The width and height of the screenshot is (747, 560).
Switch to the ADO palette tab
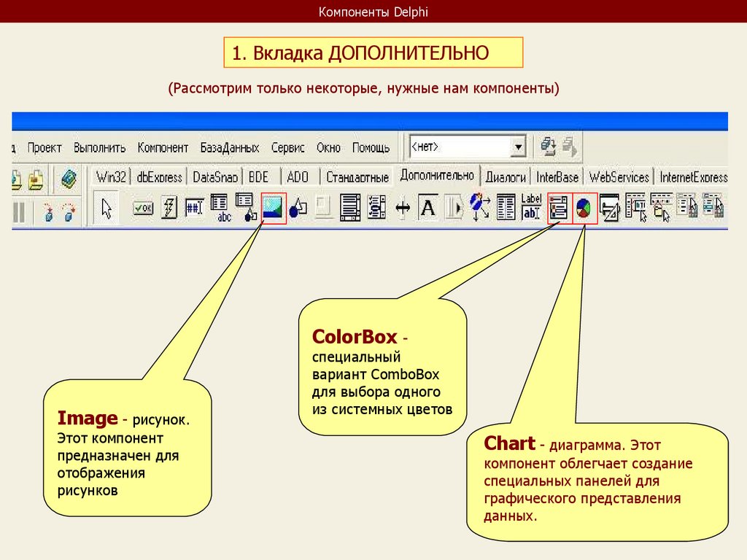point(298,177)
